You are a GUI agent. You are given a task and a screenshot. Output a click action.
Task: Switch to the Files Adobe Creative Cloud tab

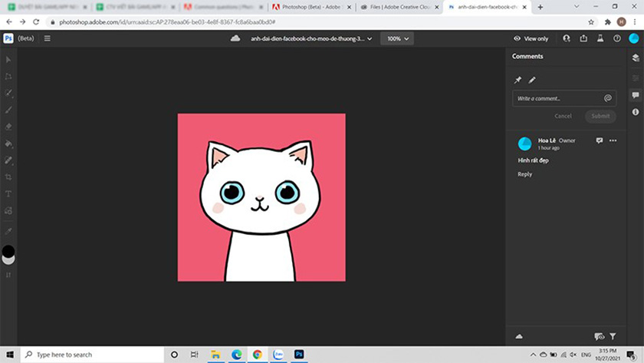click(x=401, y=7)
